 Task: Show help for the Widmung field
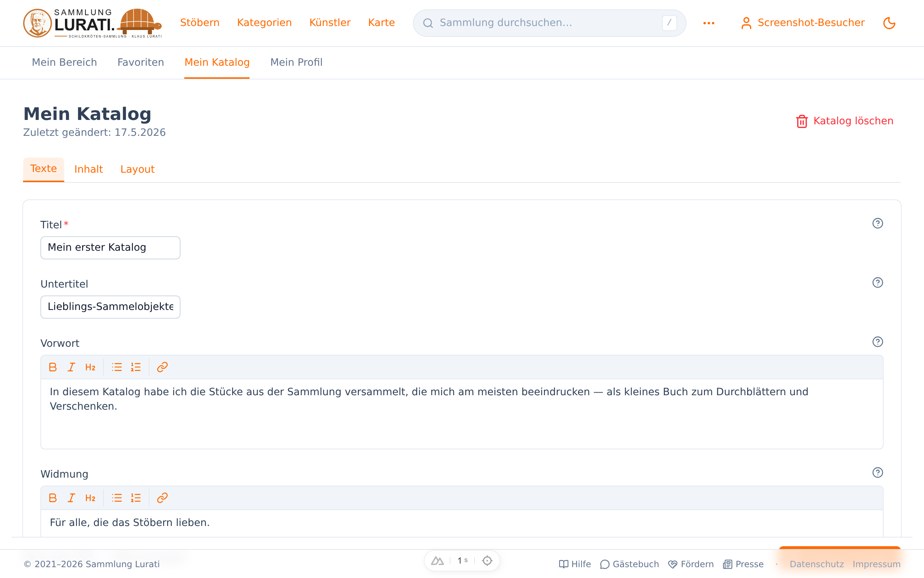(877, 473)
